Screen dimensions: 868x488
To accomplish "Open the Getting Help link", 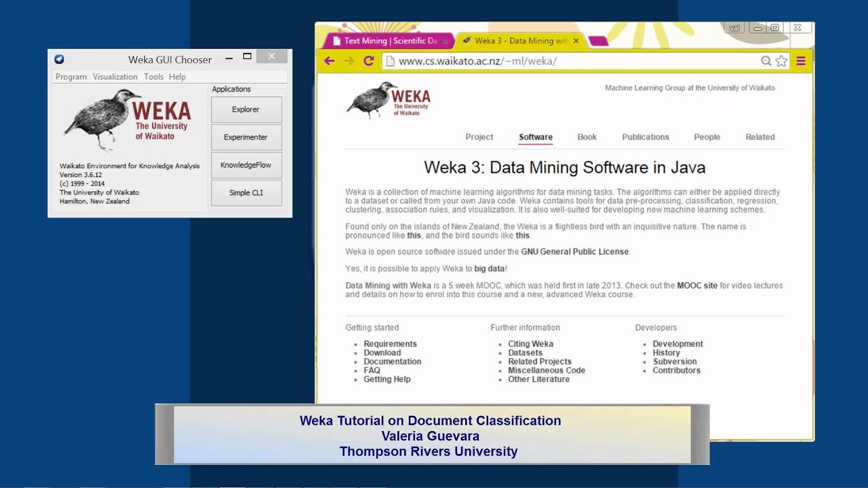I will [x=387, y=379].
